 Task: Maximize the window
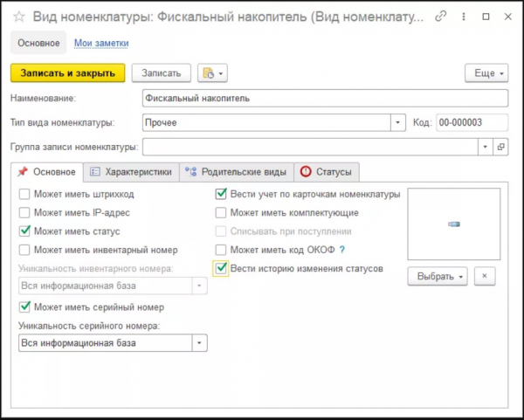tap(486, 17)
